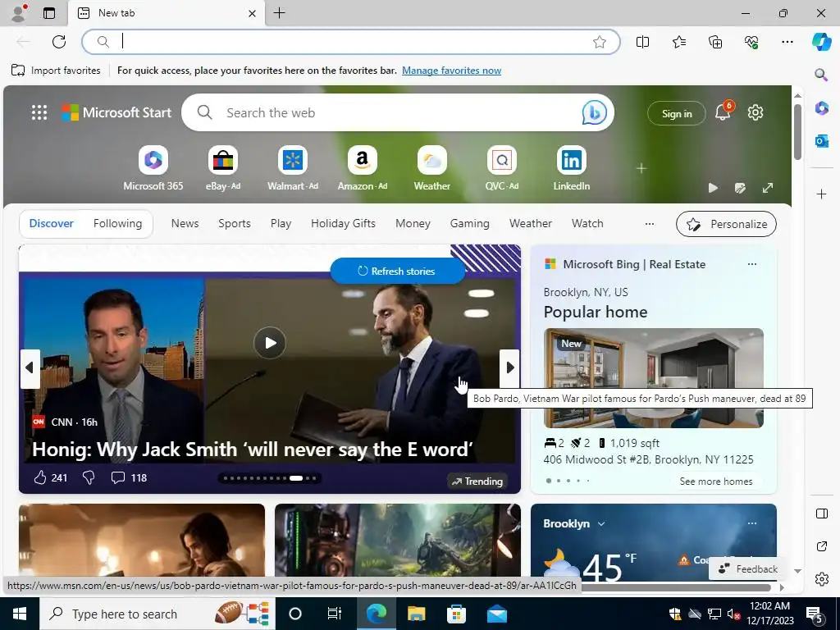Screen dimensions: 840x630
Task: Open a new browser tab
Action: click(279, 13)
